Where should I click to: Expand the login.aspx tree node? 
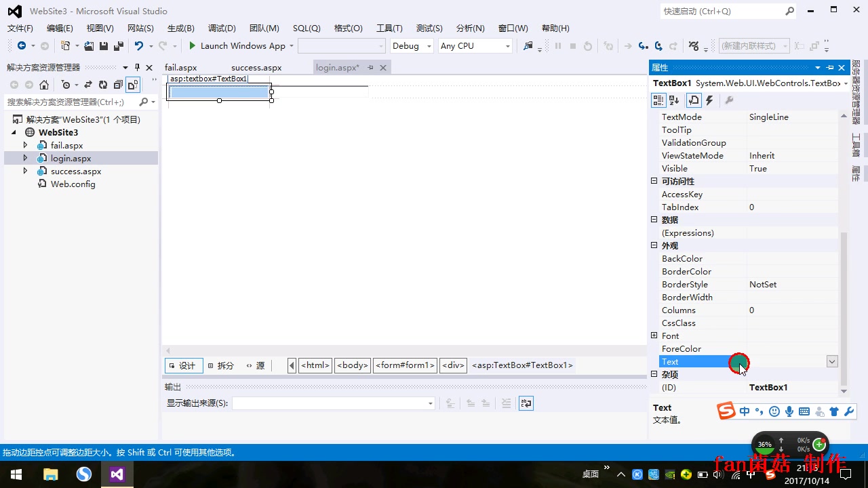click(x=26, y=159)
